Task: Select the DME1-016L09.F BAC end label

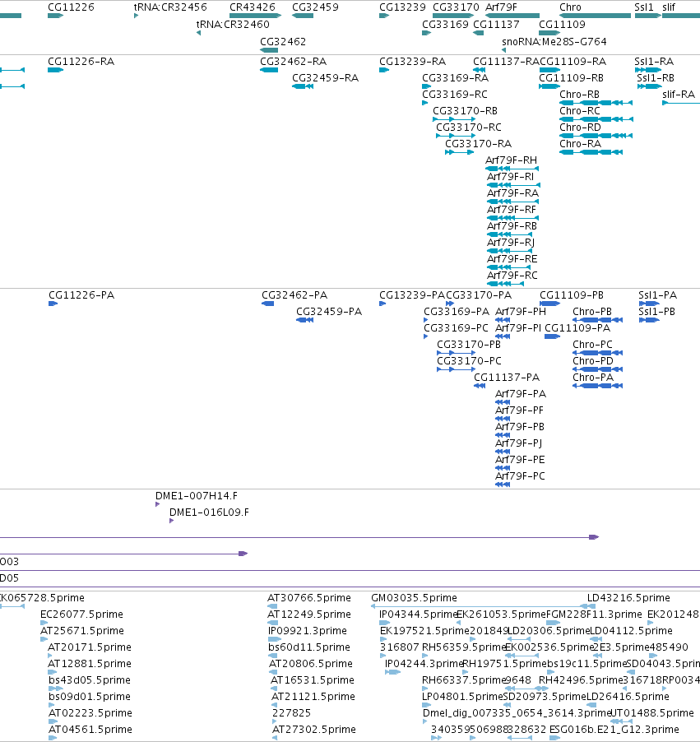Action: pos(209,512)
